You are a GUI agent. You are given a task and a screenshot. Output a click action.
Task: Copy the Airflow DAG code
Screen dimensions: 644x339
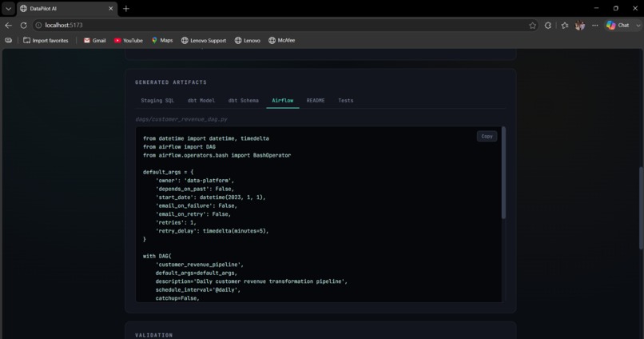pyautogui.click(x=487, y=136)
